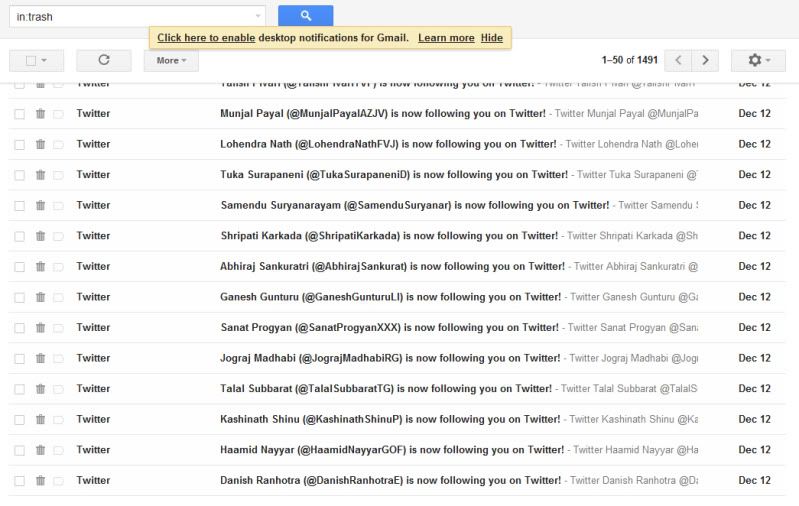799x506 pixels.
Task: Open the Kashinath Shinu follower email
Action: [x=390, y=419]
